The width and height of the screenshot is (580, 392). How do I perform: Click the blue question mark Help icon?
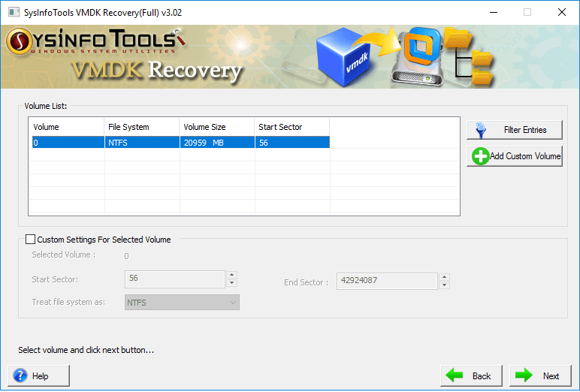20,375
